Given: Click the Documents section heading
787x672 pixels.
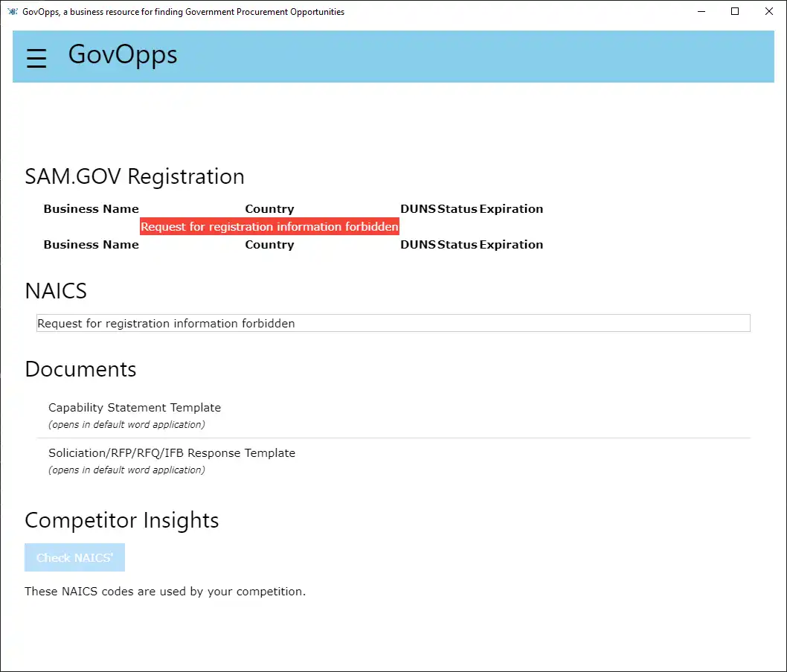Looking at the screenshot, I should (x=80, y=369).
